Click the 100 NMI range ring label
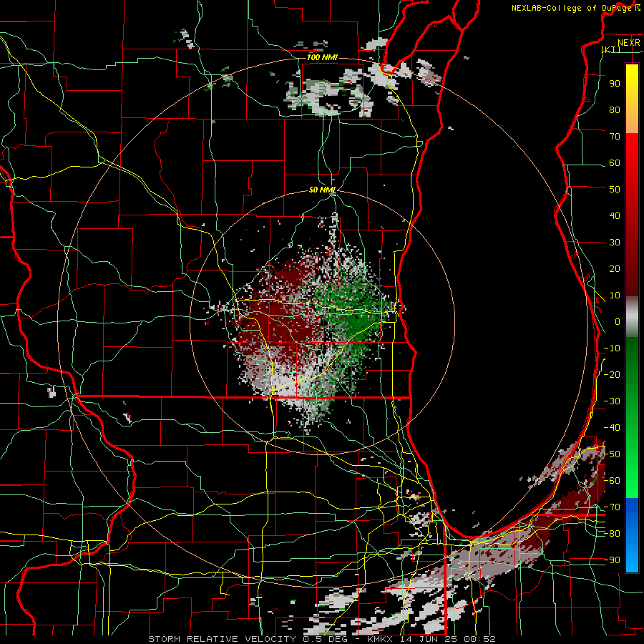This screenshot has width=644, height=644. point(322,57)
